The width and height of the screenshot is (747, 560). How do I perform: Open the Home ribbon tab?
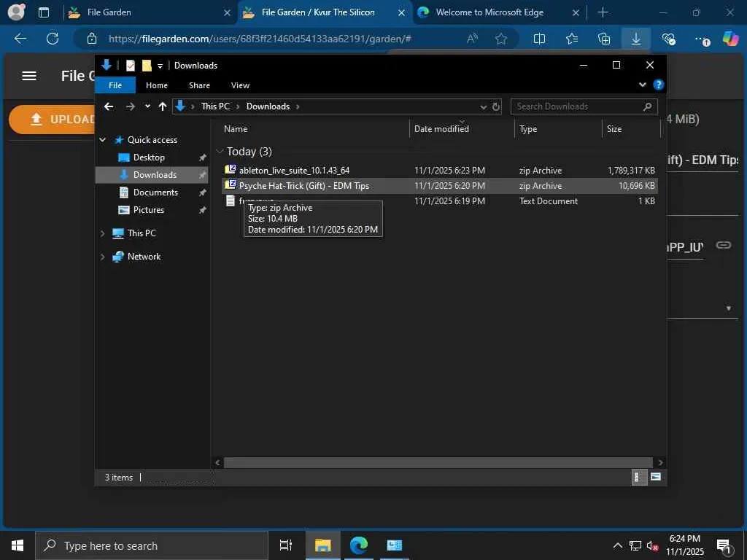coord(157,85)
